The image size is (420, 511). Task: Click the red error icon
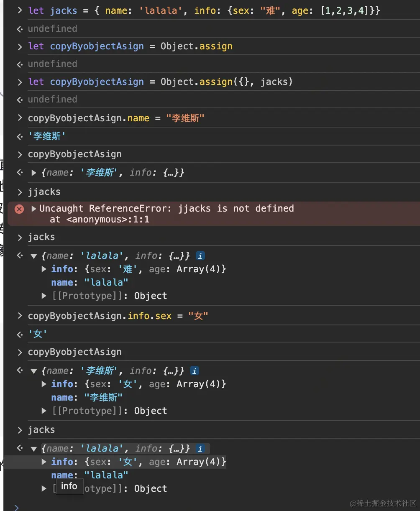19,209
